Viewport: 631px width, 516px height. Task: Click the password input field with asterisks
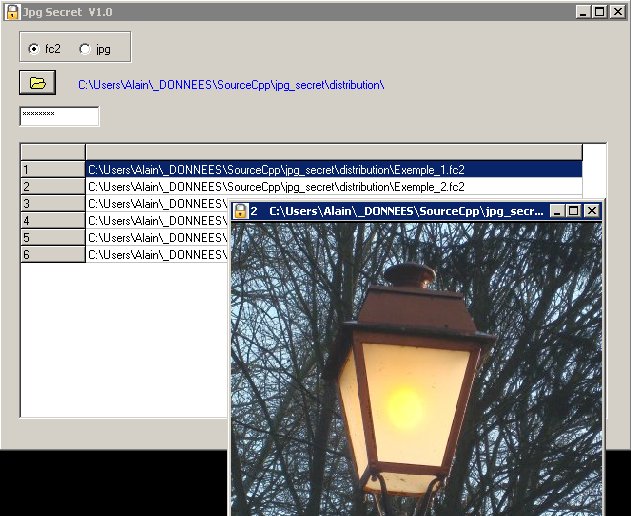(x=59, y=116)
